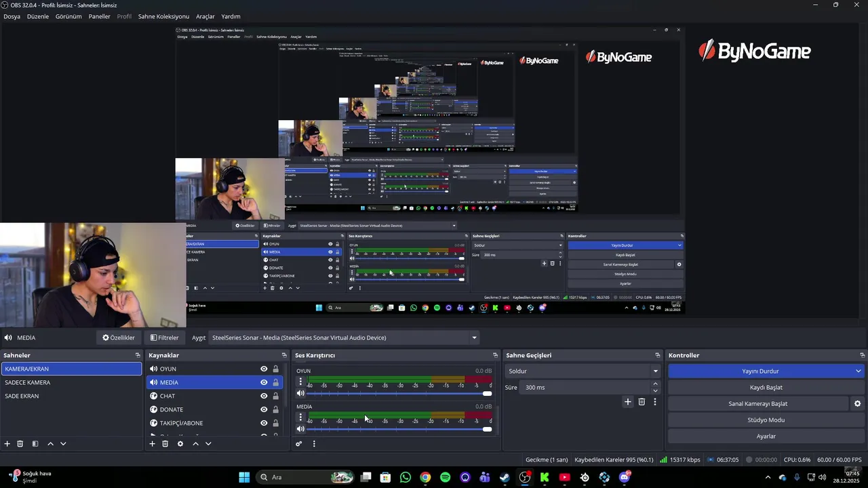Open Ayarlar in Kontroller panel
This screenshot has width=868, height=488.
(766, 436)
